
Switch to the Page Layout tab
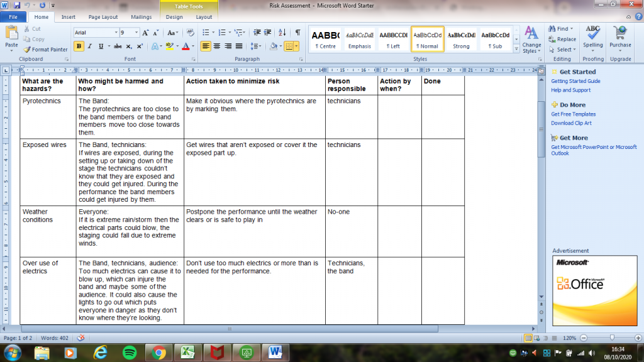point(103,17)
